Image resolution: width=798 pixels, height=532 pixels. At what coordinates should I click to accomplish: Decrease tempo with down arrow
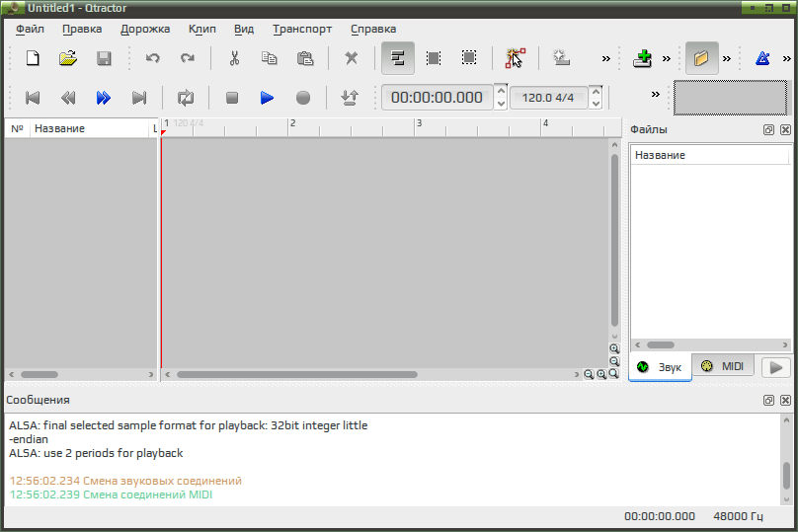(x=596, y=104)
